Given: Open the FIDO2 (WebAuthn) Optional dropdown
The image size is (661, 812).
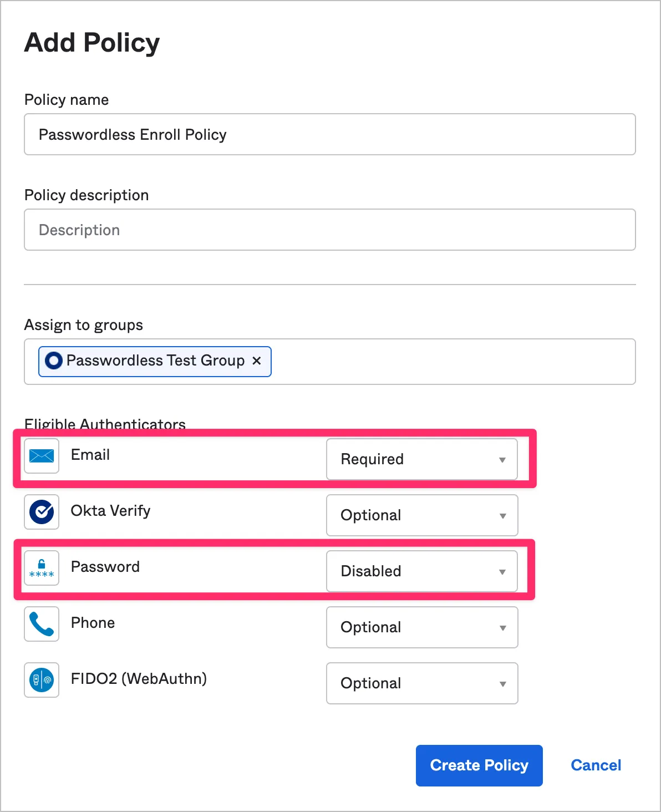Looking at the screenshot, I should pyautogui.click(x=421, y=683).
